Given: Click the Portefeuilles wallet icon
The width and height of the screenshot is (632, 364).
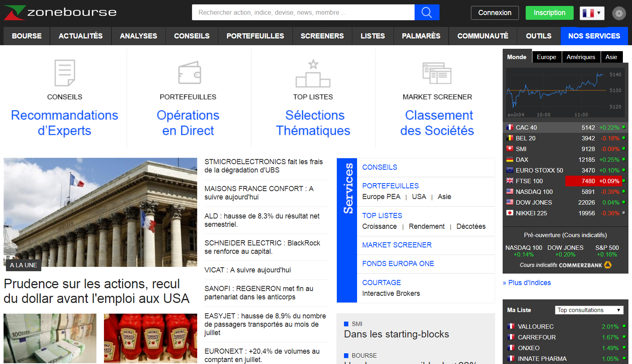Looking at the screenshot, I should [190, 73].
